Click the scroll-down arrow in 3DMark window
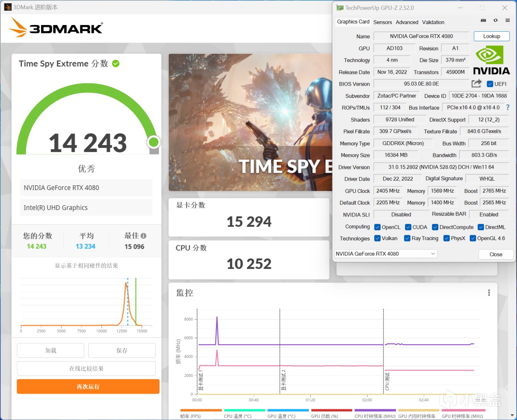Viewport: 517px width, 420px height. [x=512, y=416]
